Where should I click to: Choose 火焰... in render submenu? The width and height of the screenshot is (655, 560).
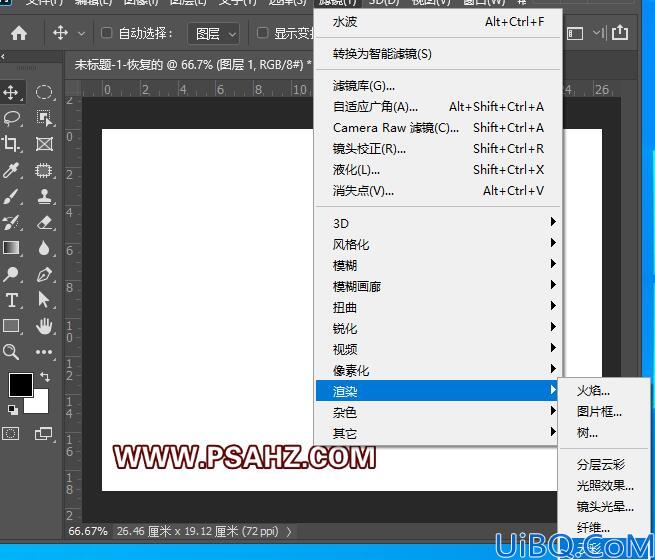(x=604, y=391)
